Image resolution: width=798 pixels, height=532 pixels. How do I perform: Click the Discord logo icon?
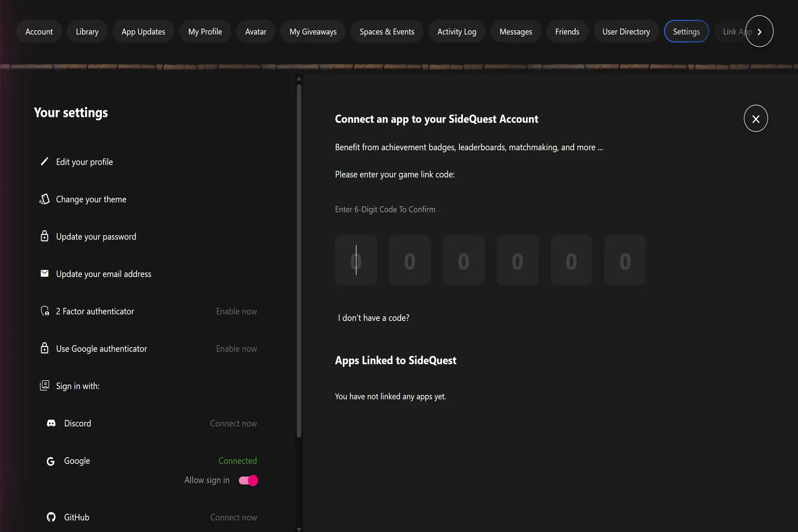[x=51, y=423]
